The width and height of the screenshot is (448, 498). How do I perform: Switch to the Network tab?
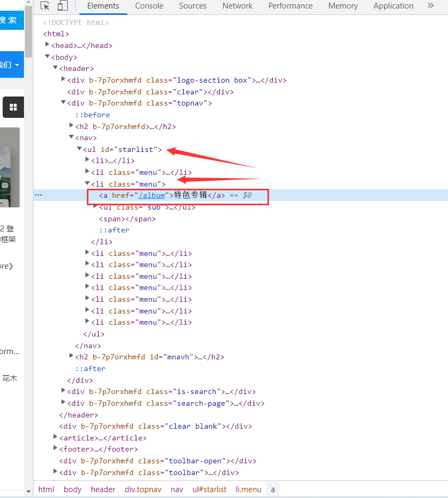click(238, 6)
